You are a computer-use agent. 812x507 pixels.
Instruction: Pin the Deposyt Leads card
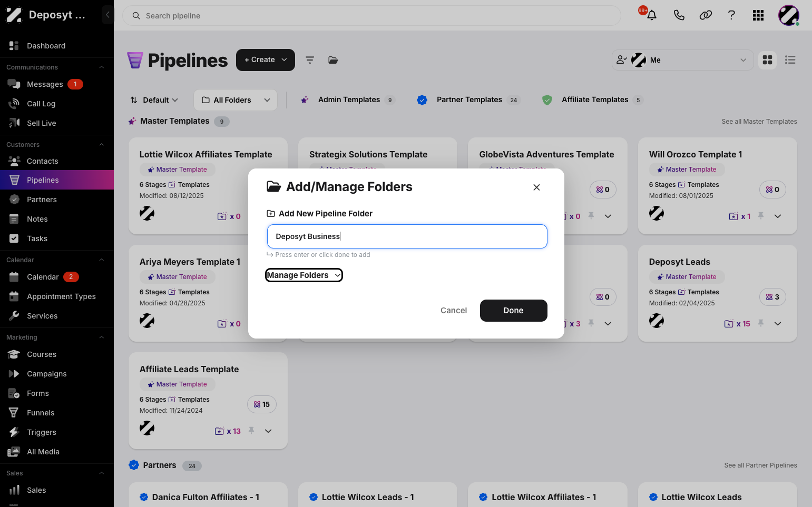tap(761, 323)
